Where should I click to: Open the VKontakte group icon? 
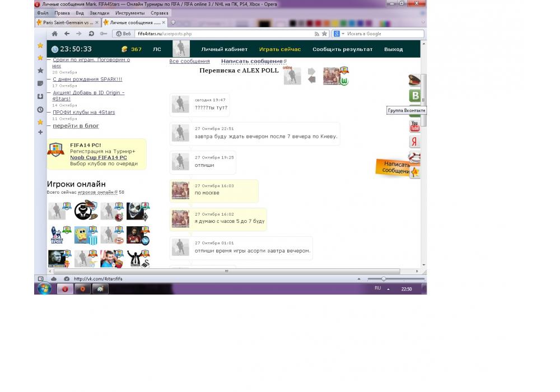click(x=414, y=96)
